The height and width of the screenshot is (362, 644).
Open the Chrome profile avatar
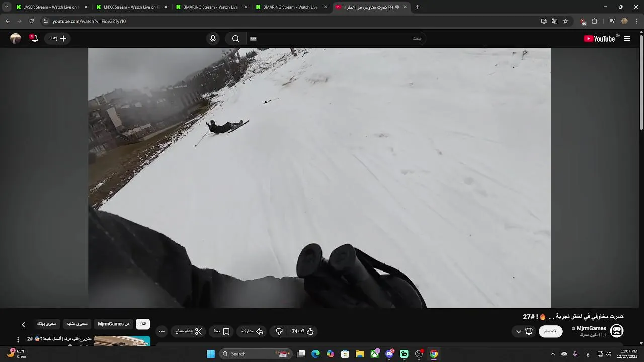pos(625,21)
